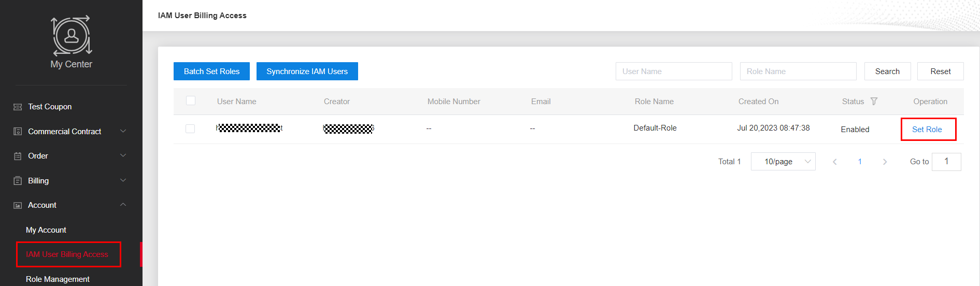980x286 pixels.
Task: Click the Created On column header
Action: (759, 102)
